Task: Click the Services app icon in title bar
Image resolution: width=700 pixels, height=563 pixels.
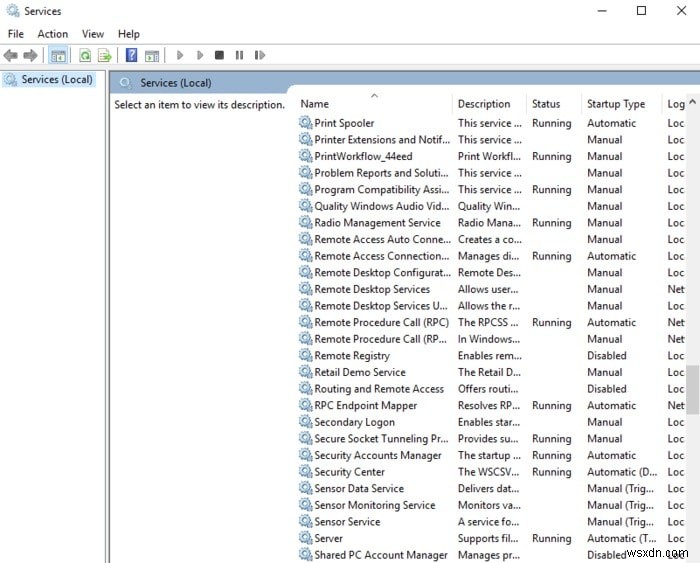Action: (x=12, y=10)
